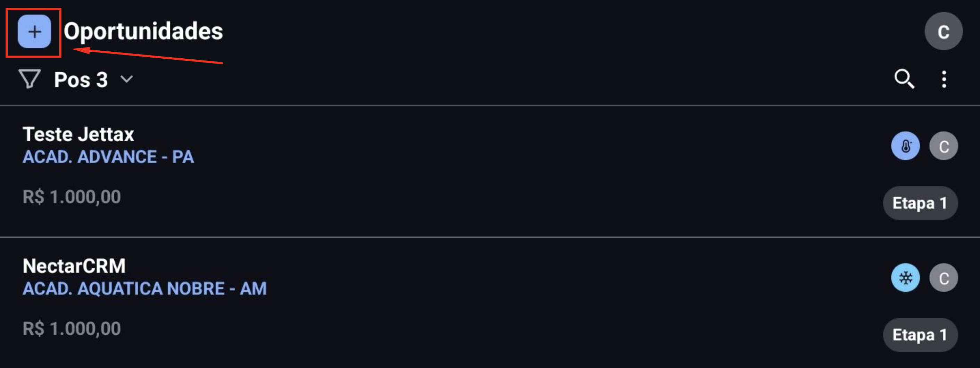Click Etapa 1 badge on Teste Jettax
The height and width of the screenshot is (368, 980).
(920, 203)
